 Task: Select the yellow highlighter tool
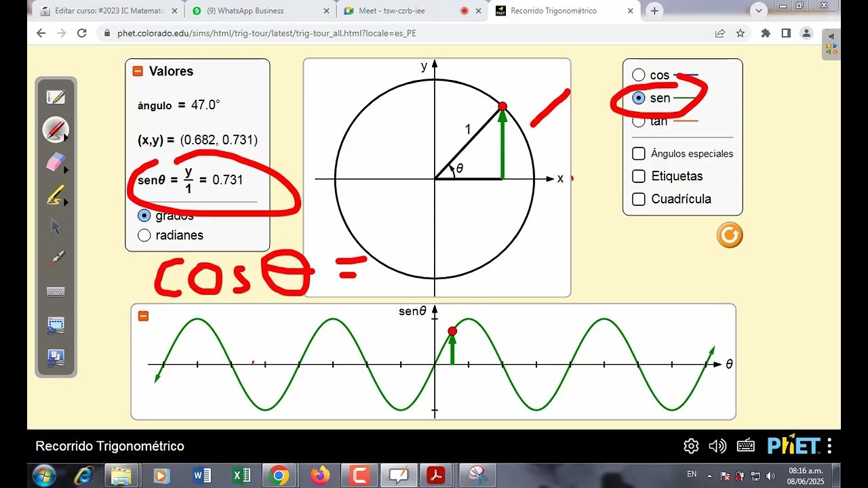(x=56, y=195)
